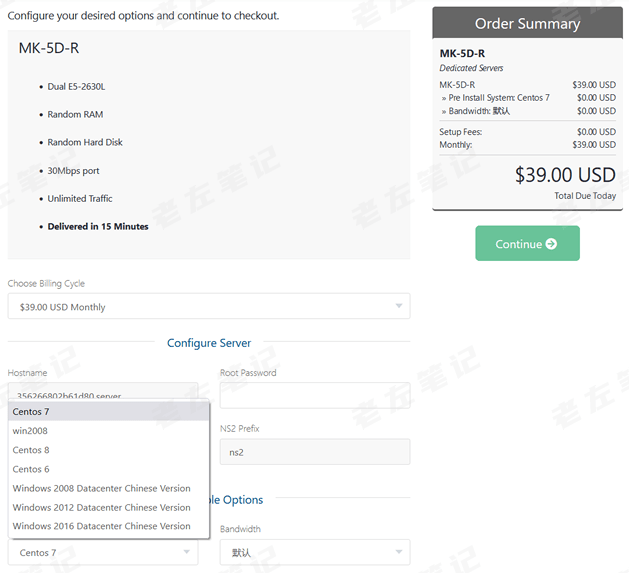Click the Root Password field

coord(314,395)
